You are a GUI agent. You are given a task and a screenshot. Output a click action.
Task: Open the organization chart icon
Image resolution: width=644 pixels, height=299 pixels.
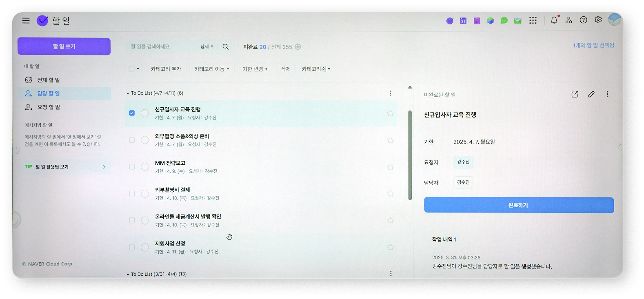click(568, 20)
